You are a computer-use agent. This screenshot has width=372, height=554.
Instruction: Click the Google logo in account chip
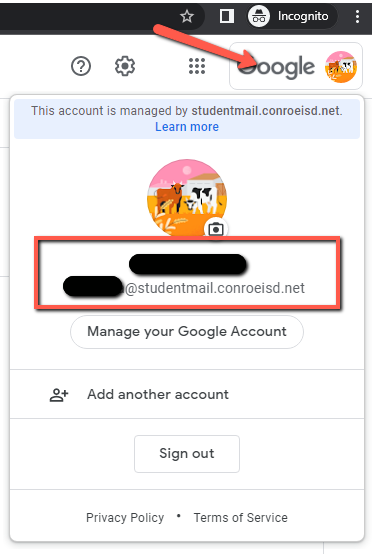coord(276,67)
